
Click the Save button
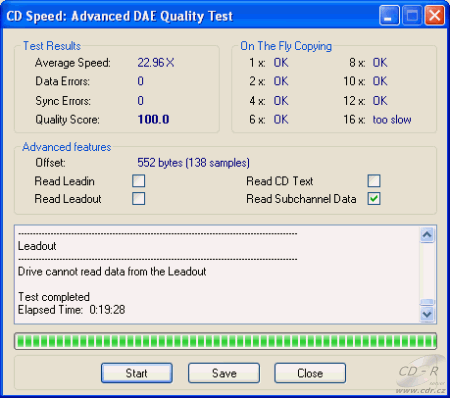[x=224, y=373]
